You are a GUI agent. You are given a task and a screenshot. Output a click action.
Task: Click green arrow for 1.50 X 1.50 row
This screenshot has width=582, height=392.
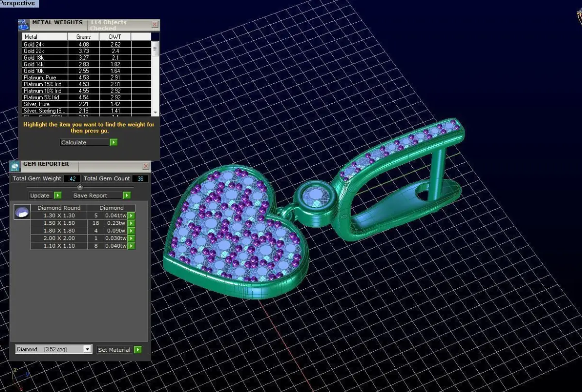coord(131,223)
